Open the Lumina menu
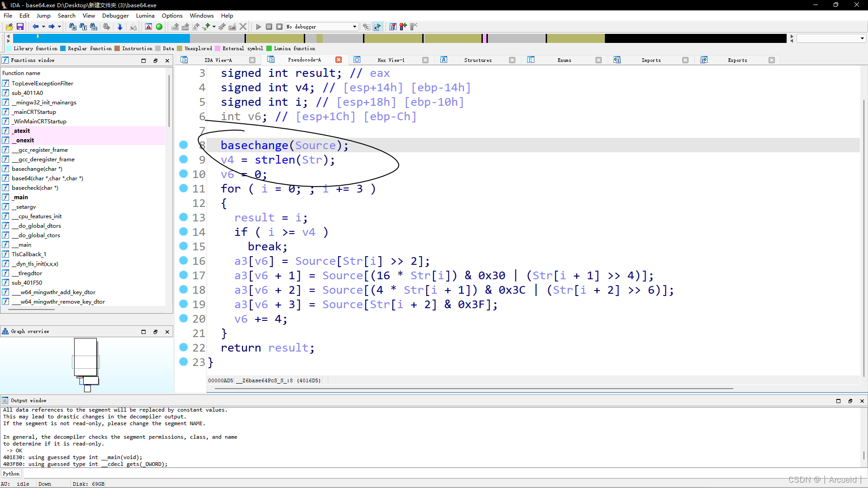Image resolution: width=868 pixels, height=488 pixels. pos(145,15)
